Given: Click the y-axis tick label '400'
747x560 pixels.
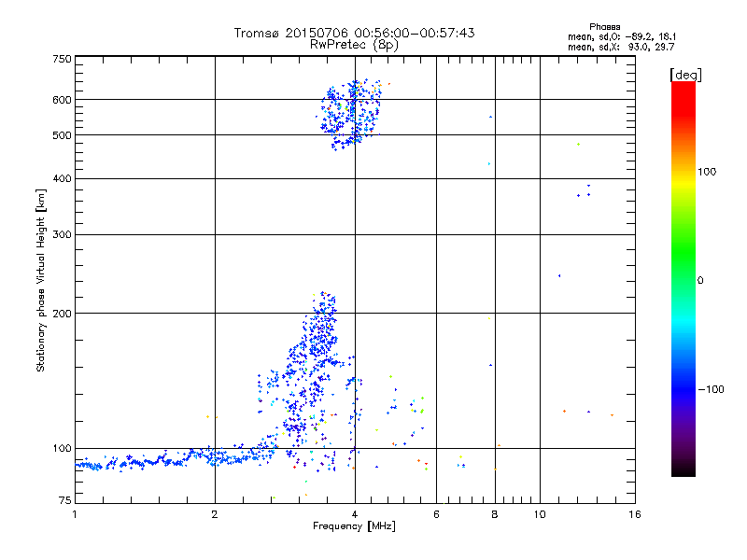Looking at the screenshot, I should point(62,178).
